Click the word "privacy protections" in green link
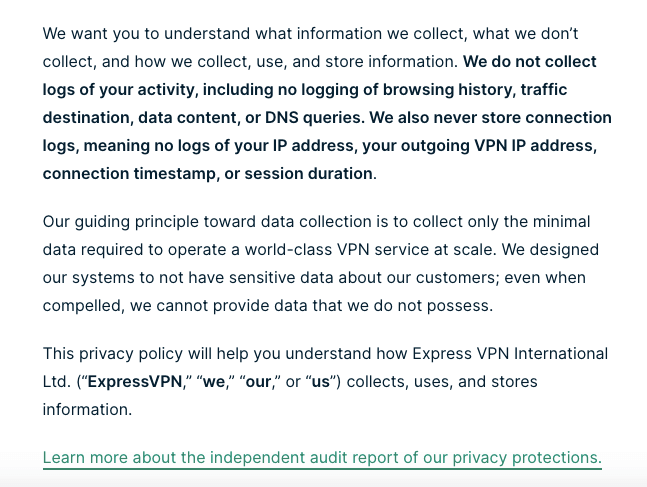The width and height of the screenshot is (647, 487). point(527,458)
